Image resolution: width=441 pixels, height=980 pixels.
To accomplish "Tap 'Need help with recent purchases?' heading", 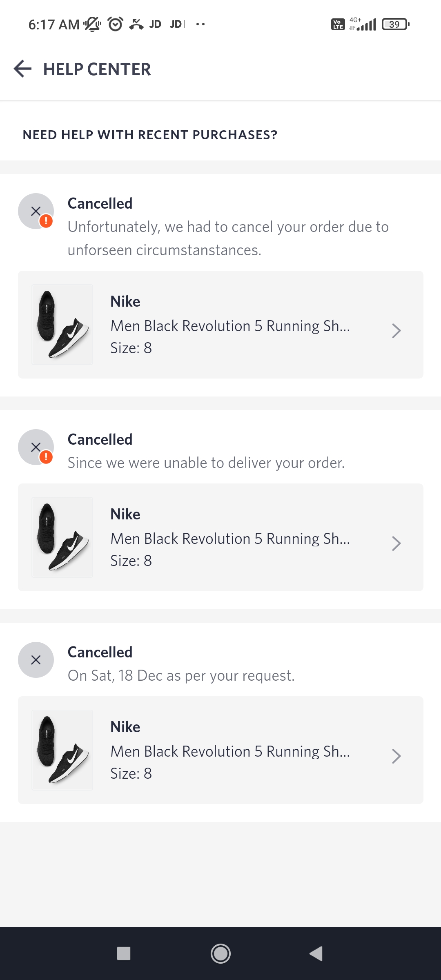I will coord(150,135).
